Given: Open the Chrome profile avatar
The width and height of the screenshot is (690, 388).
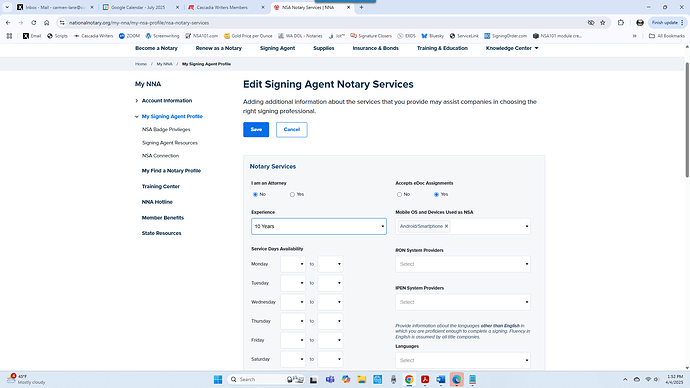Looking at the screenshot, I should click(640, 22).
